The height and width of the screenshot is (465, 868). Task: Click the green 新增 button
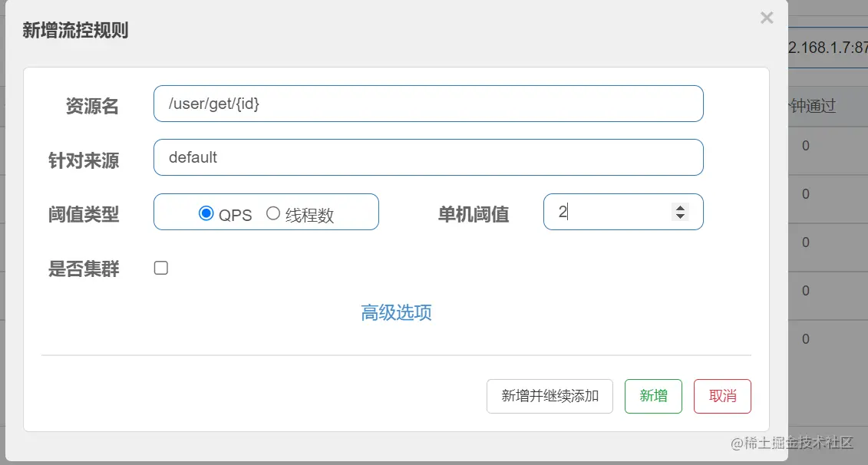(653, 397)
